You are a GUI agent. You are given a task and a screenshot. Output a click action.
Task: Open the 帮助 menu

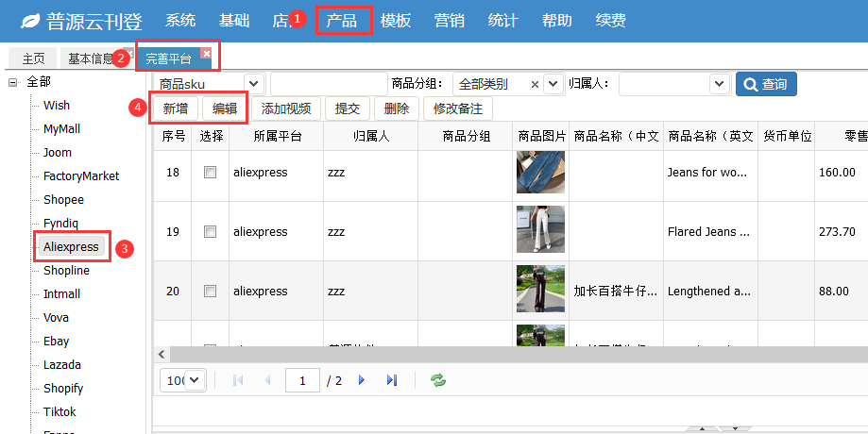pyautogui.click(x=557, y=21)
